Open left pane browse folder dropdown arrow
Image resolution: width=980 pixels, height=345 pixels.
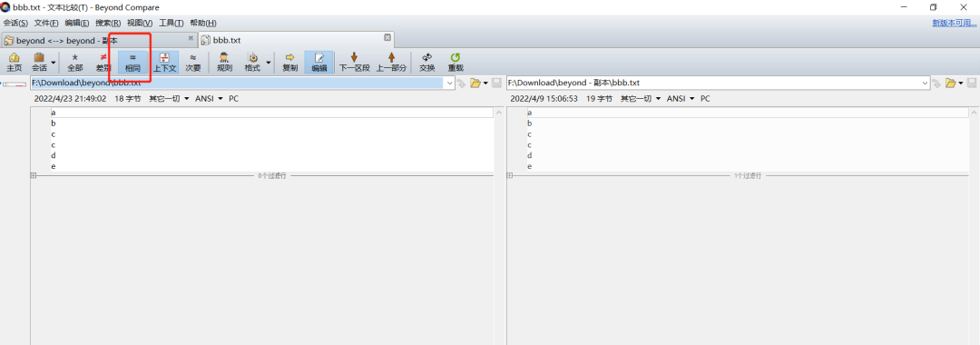[485, 84]
